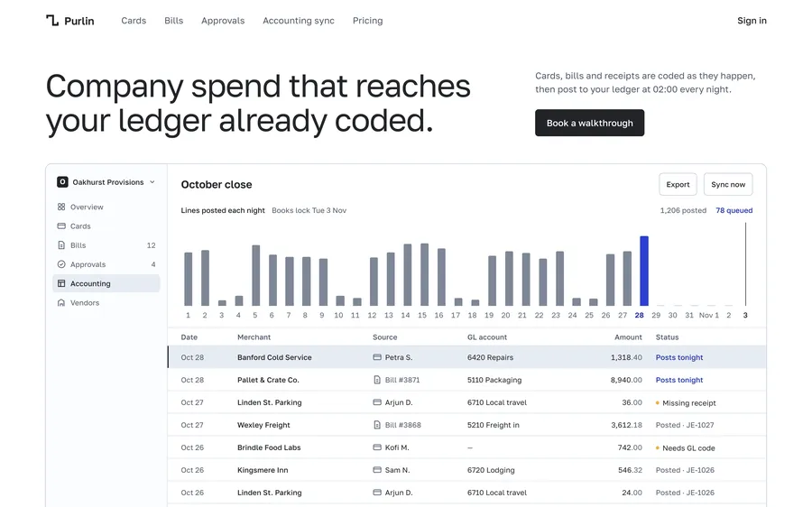This screenshot has height=507, width=812.
Task: Click the small chart bar for day 3
Action: [x=222, y=302]
